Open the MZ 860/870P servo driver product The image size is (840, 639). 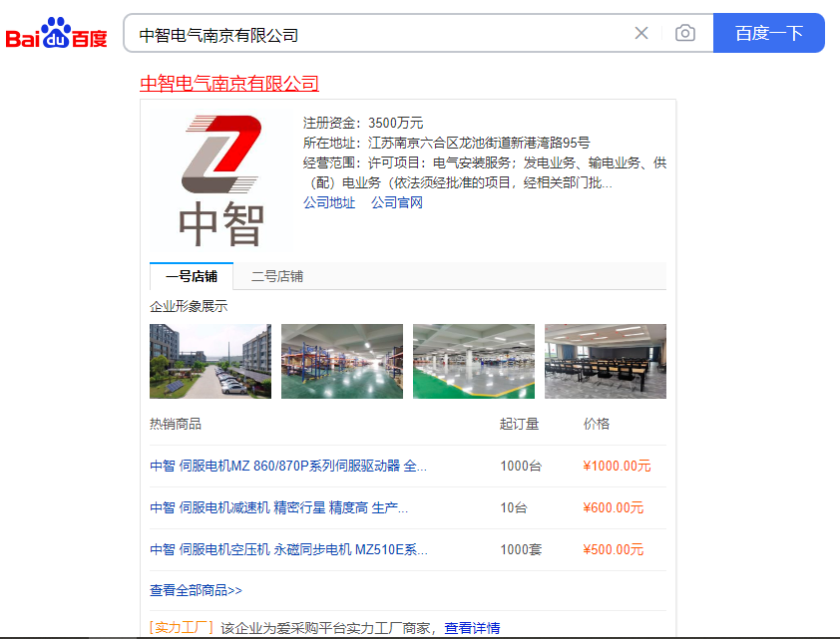(x=288, y=467)
